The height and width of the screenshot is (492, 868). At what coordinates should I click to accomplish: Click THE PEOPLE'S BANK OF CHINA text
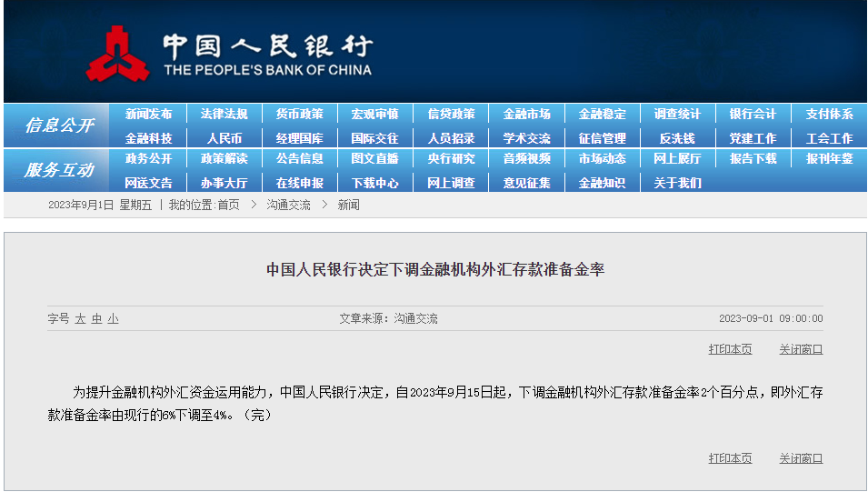pos(267,70)
